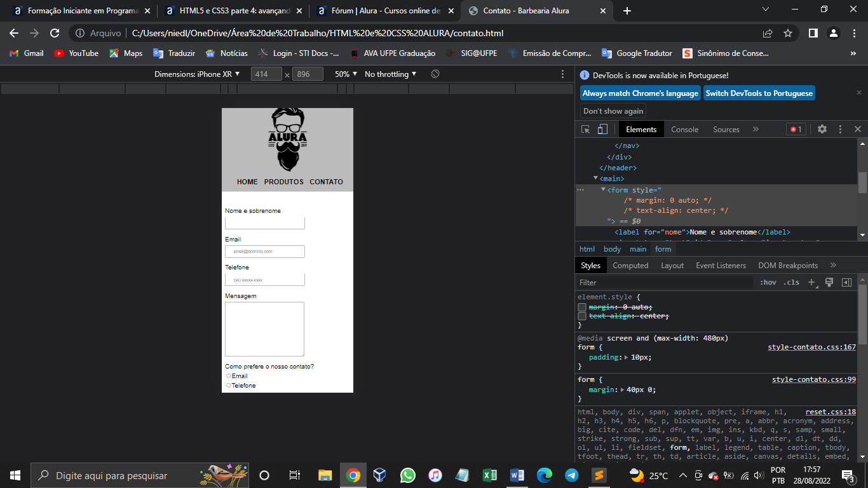Toggle rendering emulations paintbrush icon
Image resolution: width=868 pixels, height=488 pixels.
click(829, 282)
